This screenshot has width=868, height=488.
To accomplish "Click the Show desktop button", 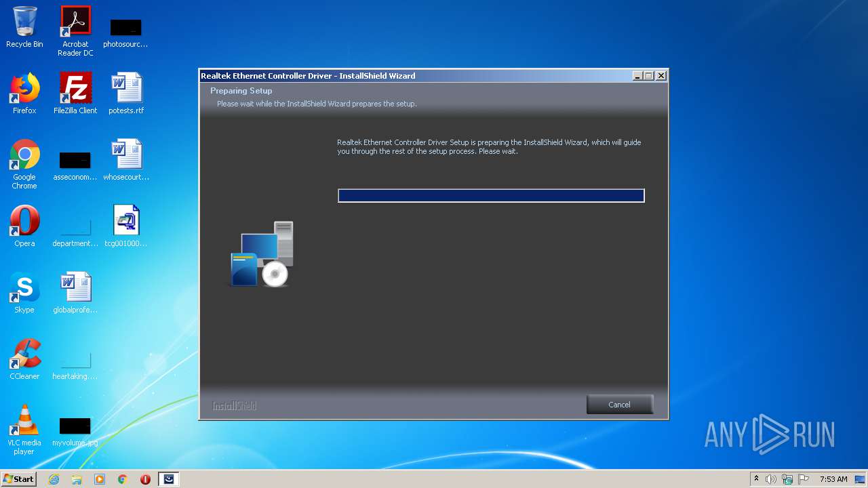I will 860,479.
